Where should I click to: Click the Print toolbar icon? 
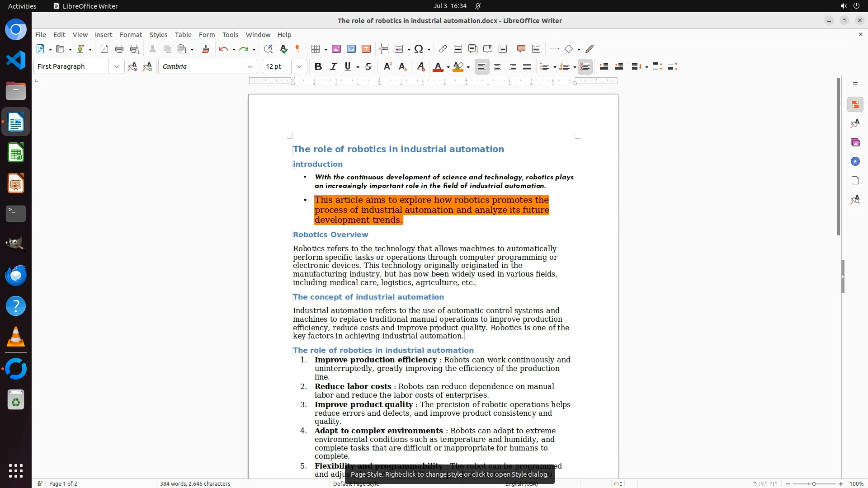point(119,49)
